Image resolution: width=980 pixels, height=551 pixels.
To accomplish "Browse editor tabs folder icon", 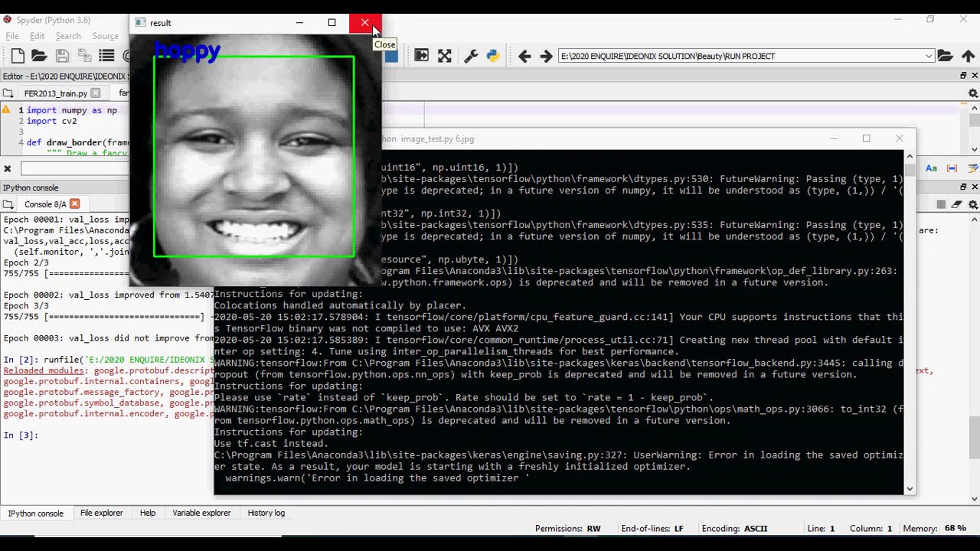I will (x=8, y=93).
